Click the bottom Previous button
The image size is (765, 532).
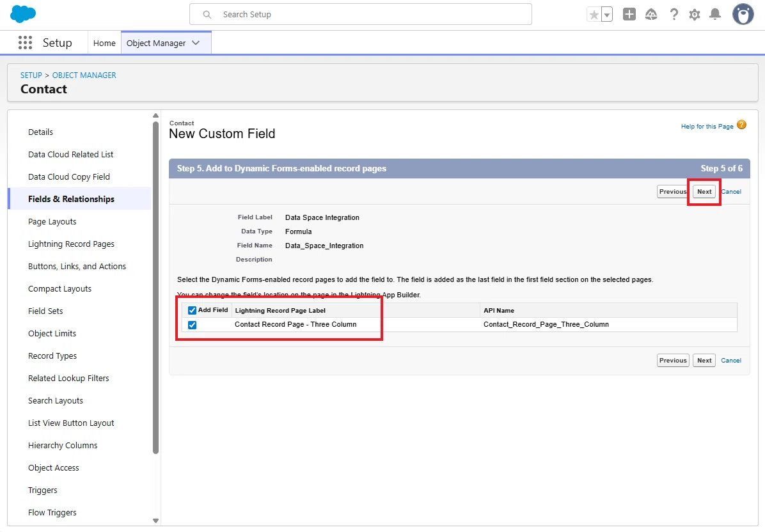point(673,361)
